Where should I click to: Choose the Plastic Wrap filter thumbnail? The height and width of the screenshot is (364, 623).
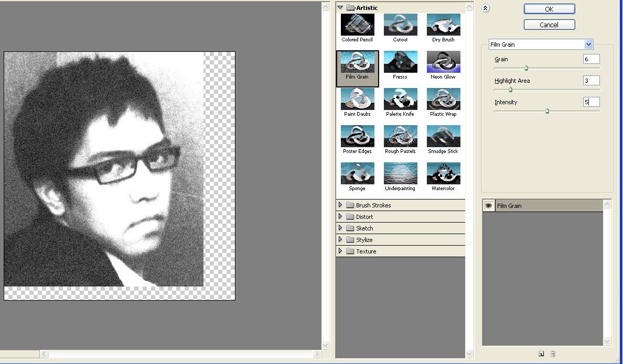point(443,99)
